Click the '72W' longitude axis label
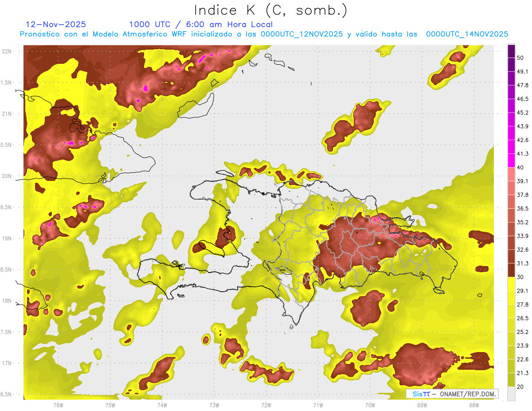 pos(266,405)
